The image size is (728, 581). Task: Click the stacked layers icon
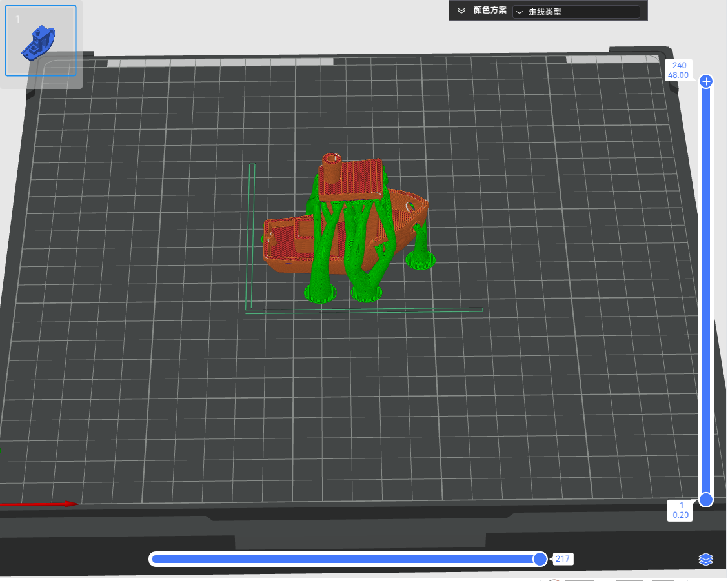[x=705, y=559]
